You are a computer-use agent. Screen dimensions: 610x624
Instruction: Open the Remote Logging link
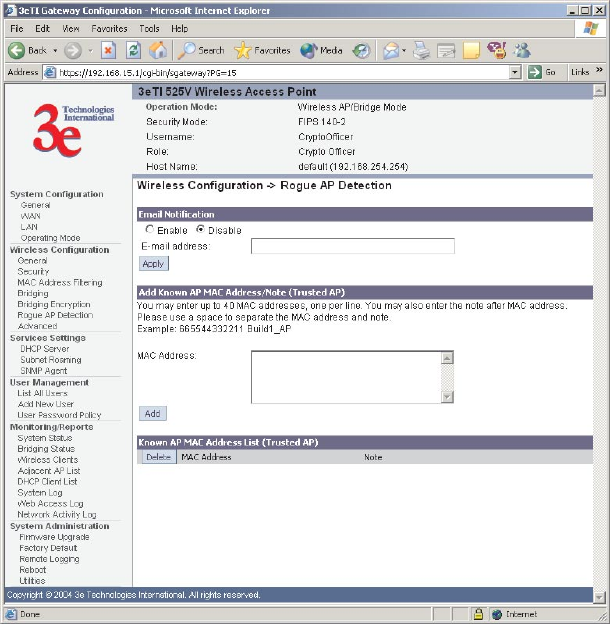click(49, 559)
